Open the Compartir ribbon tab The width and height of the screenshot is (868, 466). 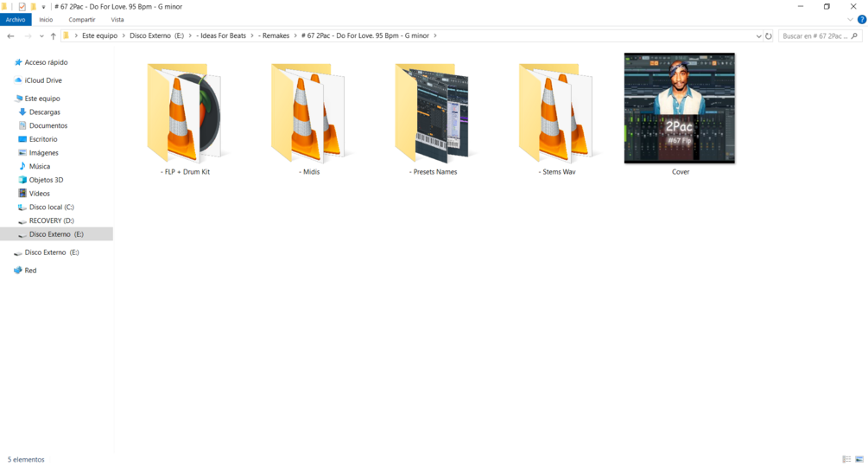tap(82, 19)
